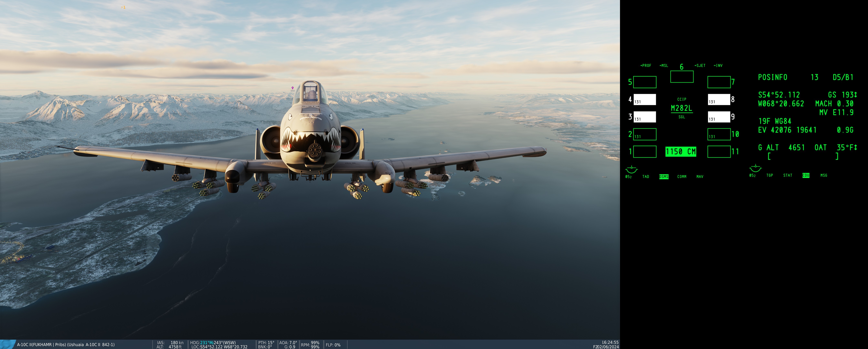Select empty weapon station 1 box

645,152
